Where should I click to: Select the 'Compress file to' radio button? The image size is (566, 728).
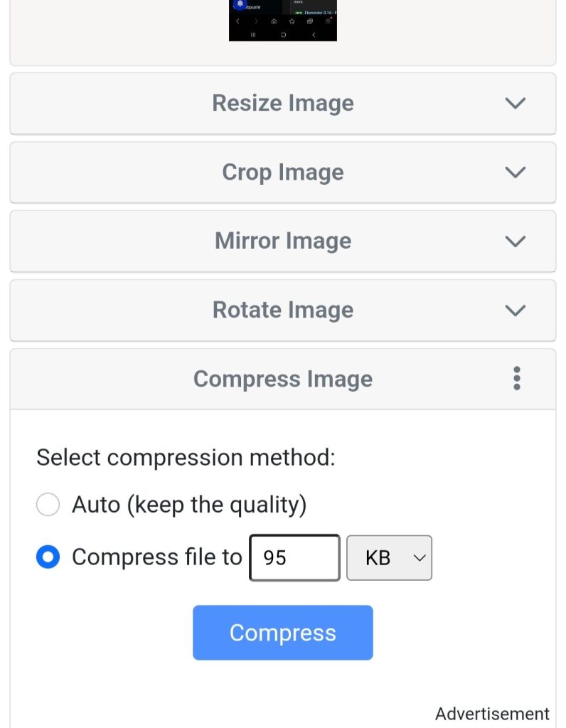point(48,557)
